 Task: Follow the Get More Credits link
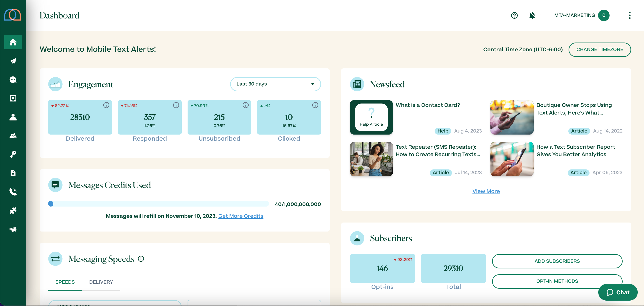click(240, 216)
